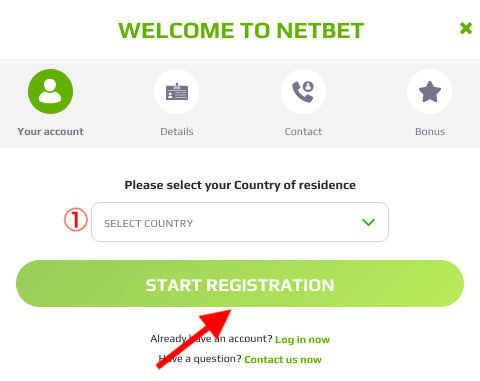The height and width of the screenshot is (381, 480).
Task: Expand the Select Country dropdown
Action: pyautogui.click(x=240, y=222)
